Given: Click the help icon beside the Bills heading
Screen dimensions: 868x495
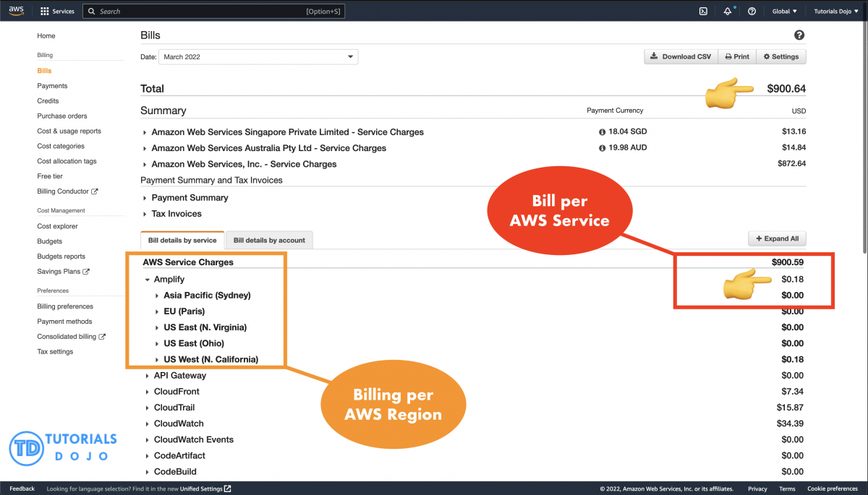Looking at the screenshot, I should point(799,35).
